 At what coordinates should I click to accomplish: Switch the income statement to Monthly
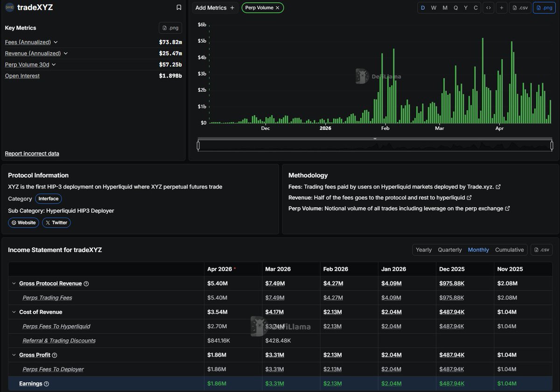tap(478, 250)
